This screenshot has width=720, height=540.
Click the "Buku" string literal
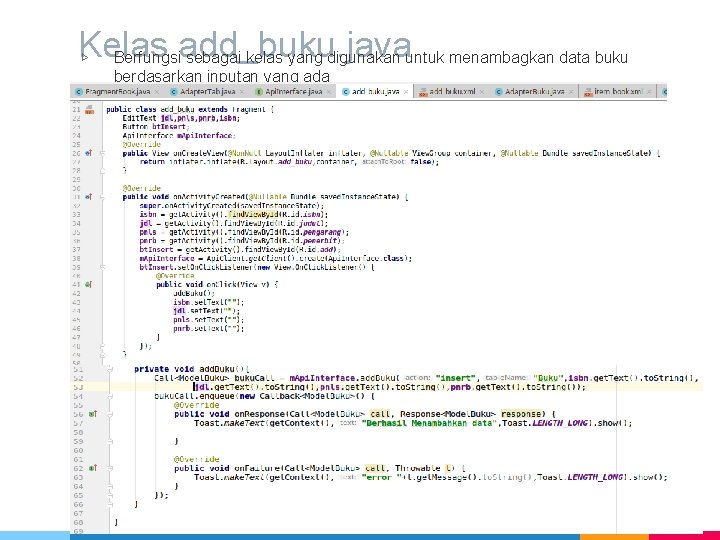point(548,378)
